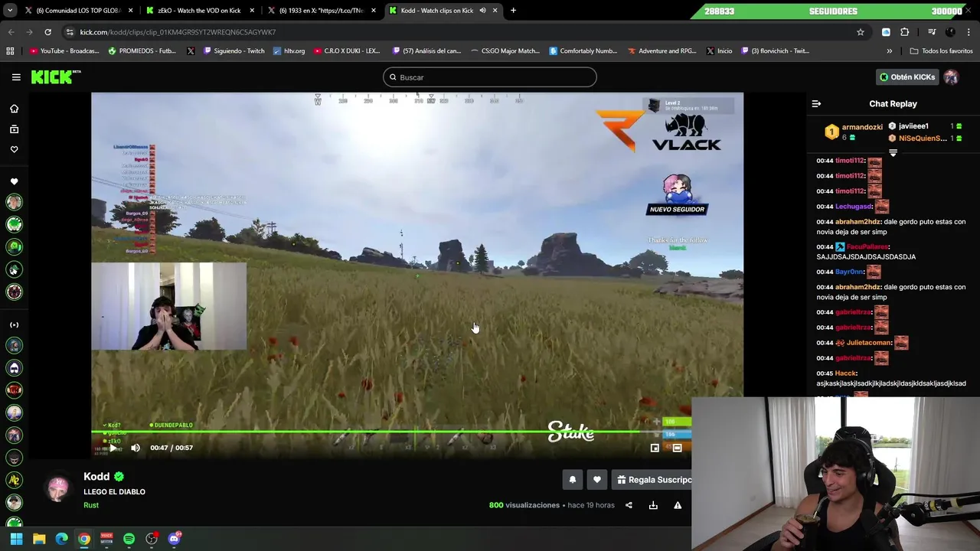Open Home icon in Kick sidebar

coord(14,109)
